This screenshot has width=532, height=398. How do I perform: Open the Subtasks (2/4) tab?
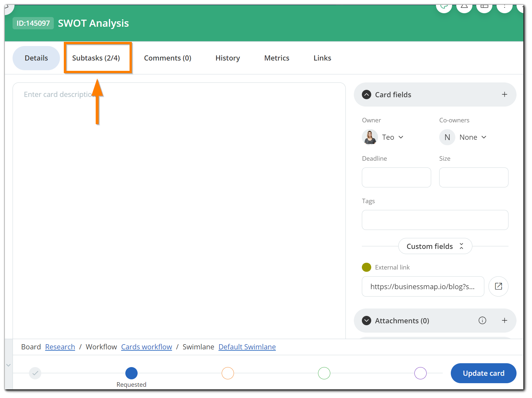click(96, 58)
